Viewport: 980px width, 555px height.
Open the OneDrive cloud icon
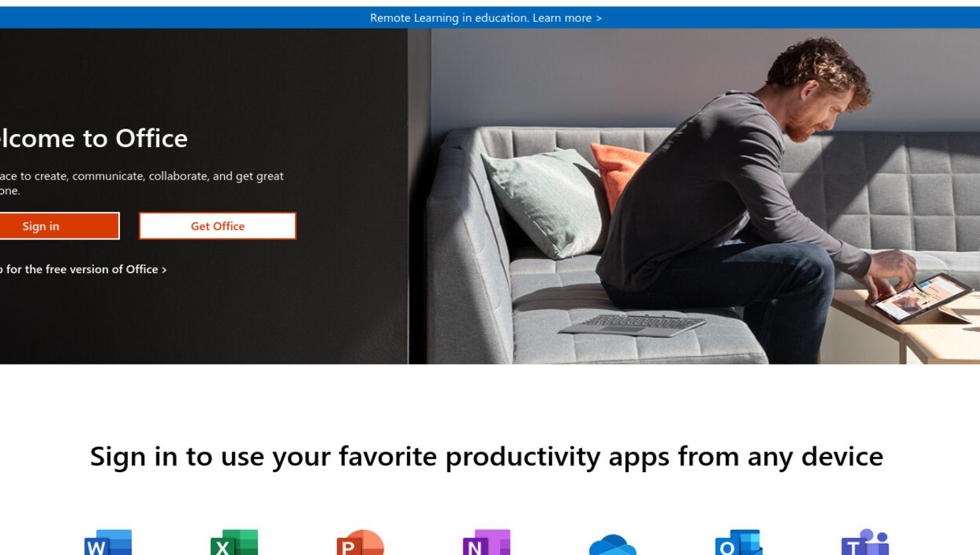613,544
